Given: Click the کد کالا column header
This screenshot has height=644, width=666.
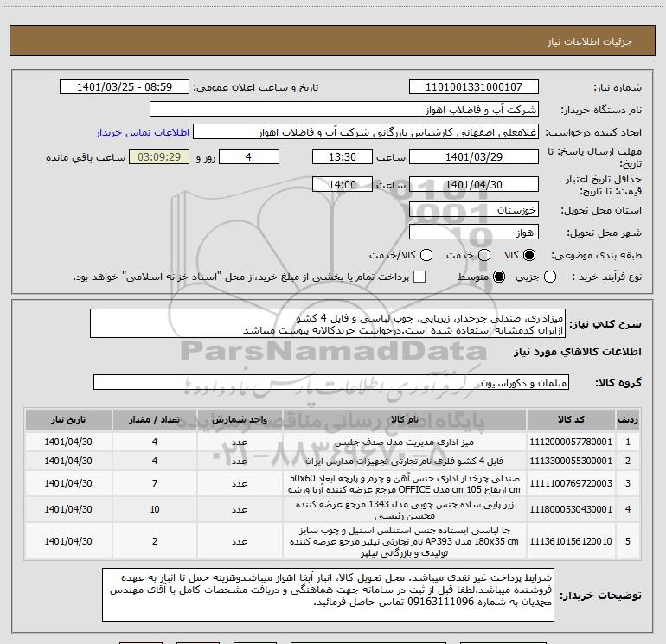Looking at the screenshot, I should pyautogui.click(x=571, y=419).
